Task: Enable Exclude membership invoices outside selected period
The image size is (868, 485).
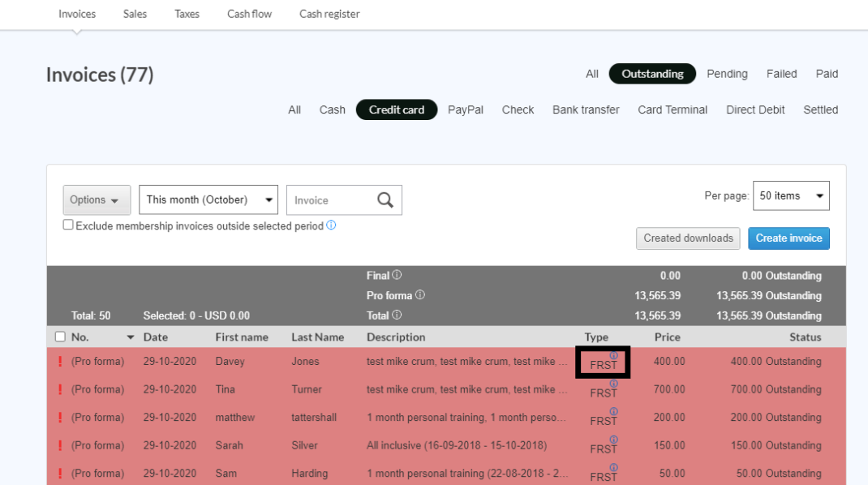Action: 68,225
